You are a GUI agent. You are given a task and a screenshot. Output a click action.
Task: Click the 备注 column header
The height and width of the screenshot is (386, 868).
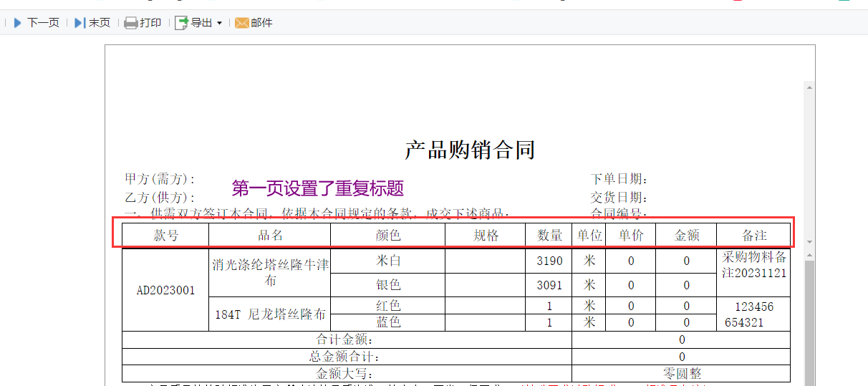(x=754, y=236)
